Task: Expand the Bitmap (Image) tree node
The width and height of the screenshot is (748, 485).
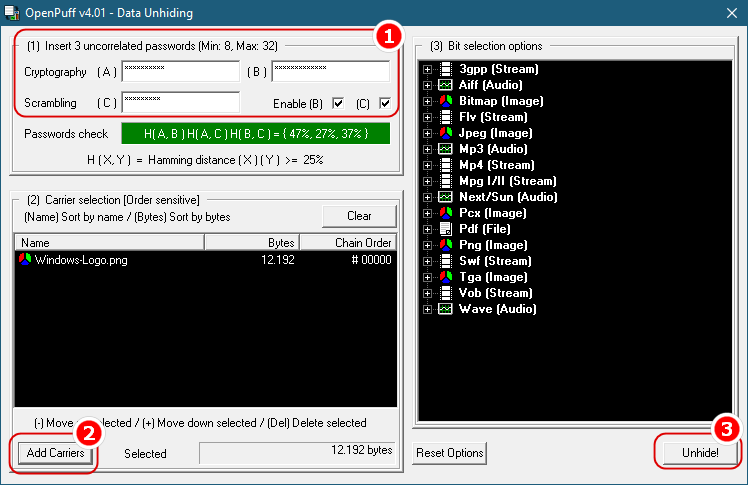Action: pyautogui.click(x=427, y=102)
